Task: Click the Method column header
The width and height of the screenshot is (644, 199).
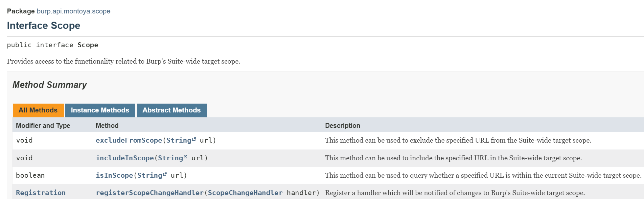Action: click(x=107, y=126)
